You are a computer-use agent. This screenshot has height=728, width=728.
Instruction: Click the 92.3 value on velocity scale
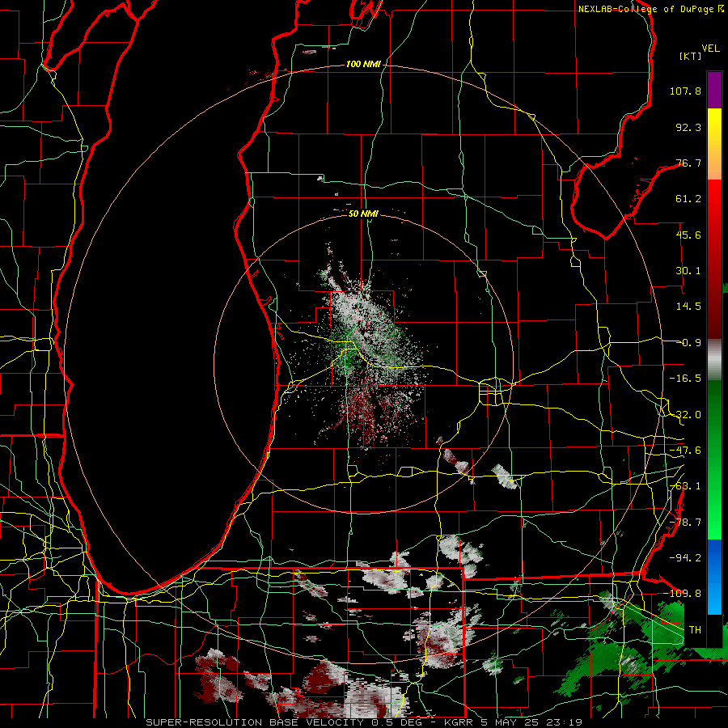[688, 127]
